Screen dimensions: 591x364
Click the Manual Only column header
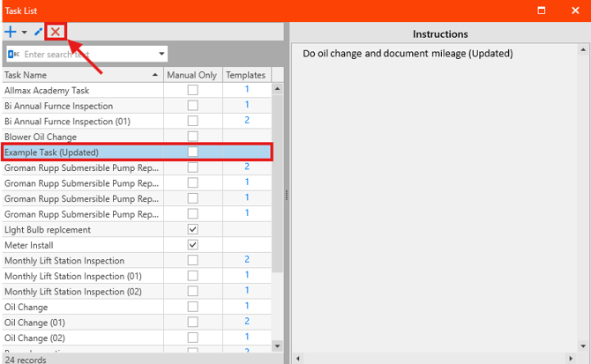[192, 75]
